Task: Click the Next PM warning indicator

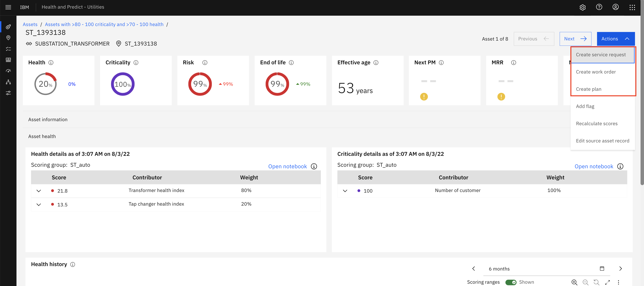Action: [x=424, y=97]
